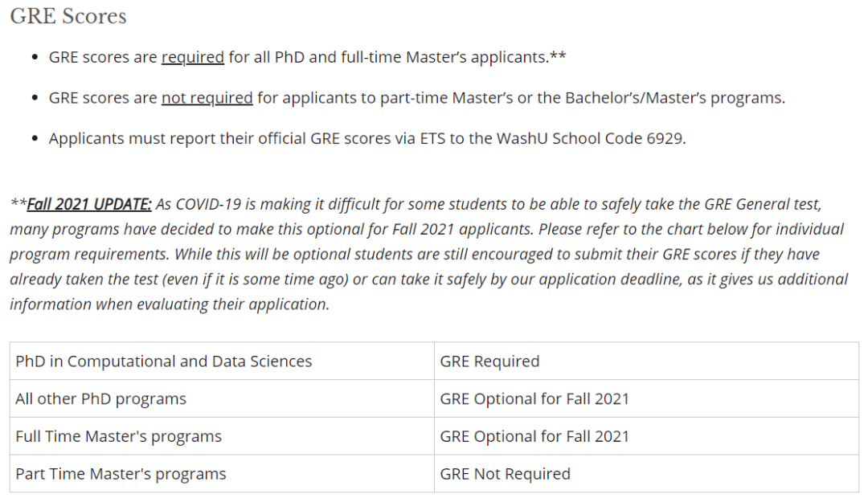Click the word "ETS" in third bullet
Image resolution: width=868 pixels, height=502 pixels.
432,138
